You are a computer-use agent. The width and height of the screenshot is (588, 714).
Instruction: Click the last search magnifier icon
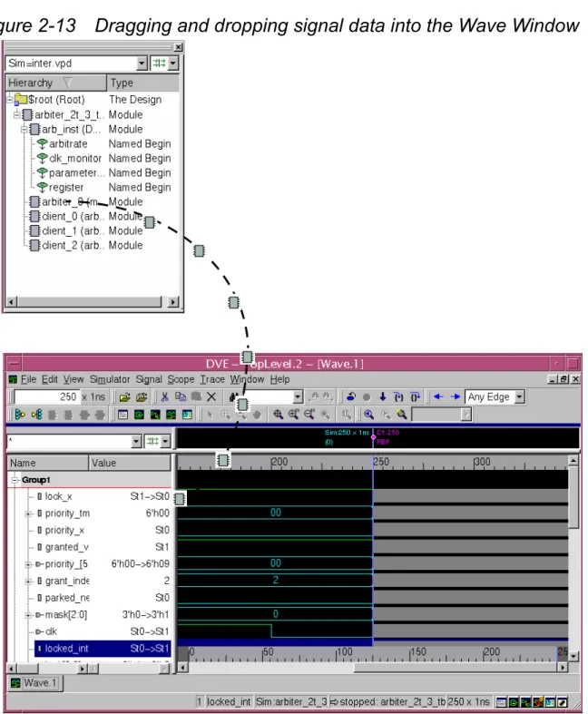tap(401, 414)
